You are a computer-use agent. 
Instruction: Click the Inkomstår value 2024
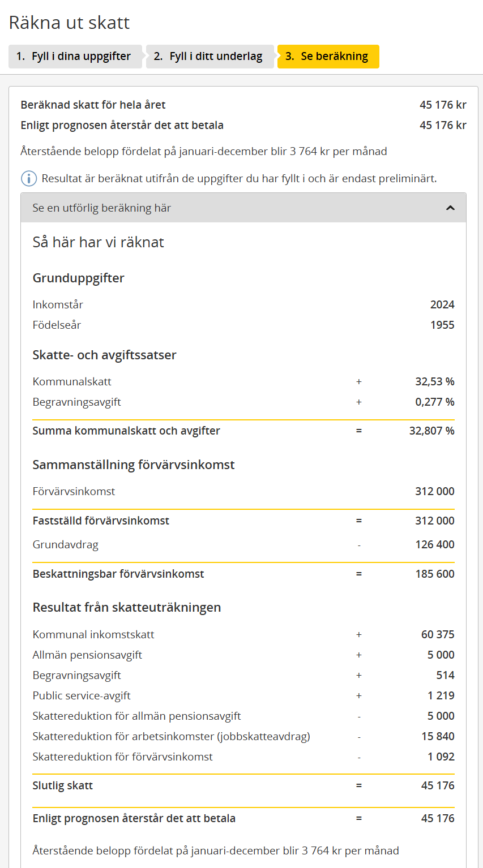442,304
